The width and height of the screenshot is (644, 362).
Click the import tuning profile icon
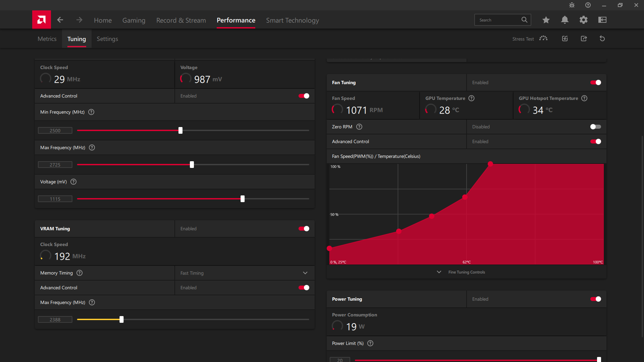click(565, 39)
